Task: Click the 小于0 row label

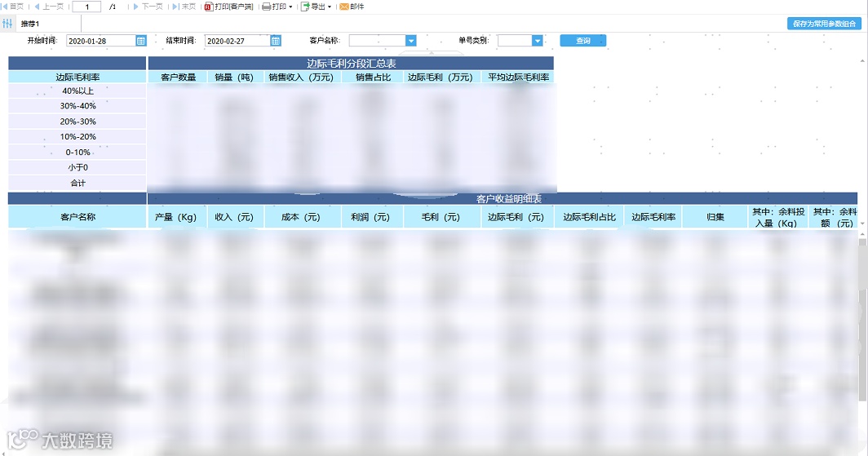Action: click(x=77, y=167)
